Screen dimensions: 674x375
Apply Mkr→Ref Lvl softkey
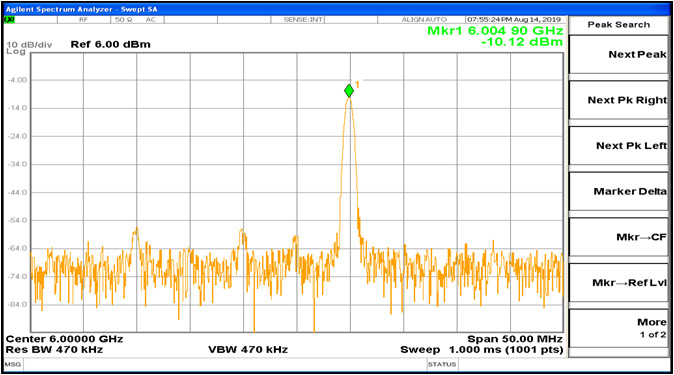pyautogui.click(x=619, y=283)
